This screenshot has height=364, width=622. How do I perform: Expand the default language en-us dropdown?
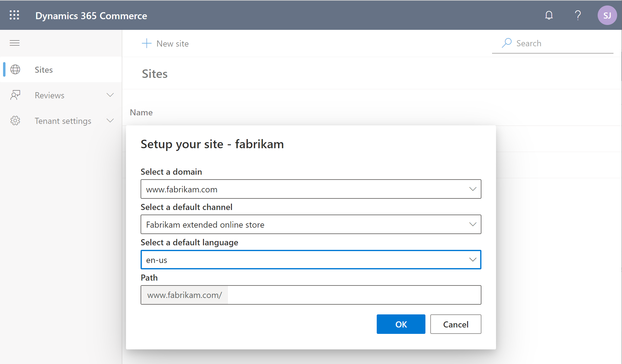click(x=472, y=260)
